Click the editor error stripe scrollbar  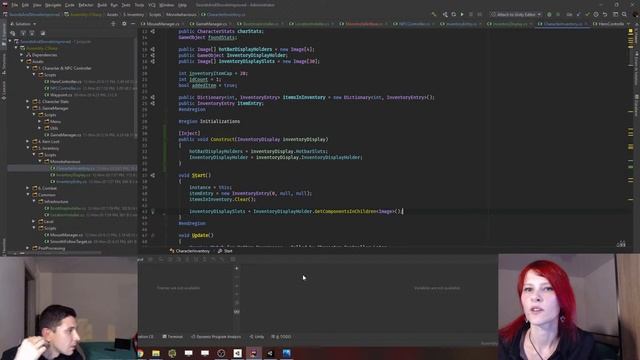coord(631,137)
